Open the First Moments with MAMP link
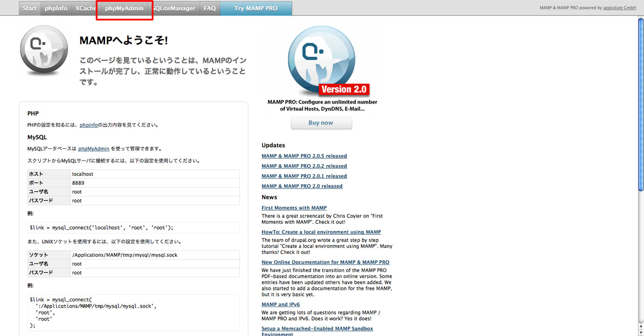The image size is (644, 336). (x=294, y=208)
